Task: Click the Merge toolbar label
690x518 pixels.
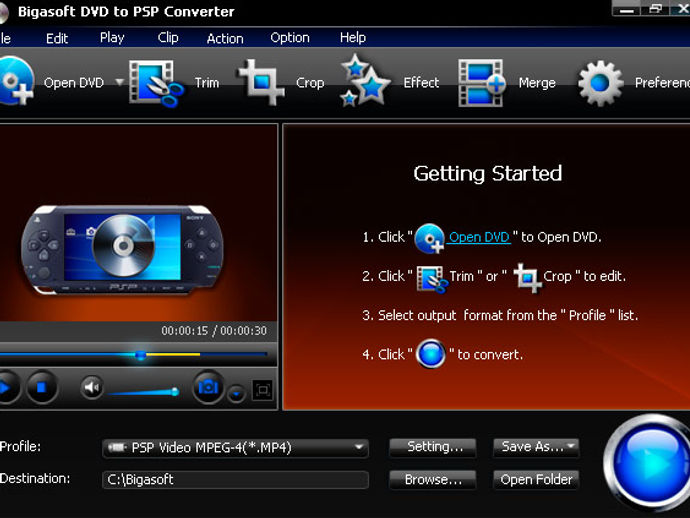Action: pyautogui.click(x=537, y=83)
